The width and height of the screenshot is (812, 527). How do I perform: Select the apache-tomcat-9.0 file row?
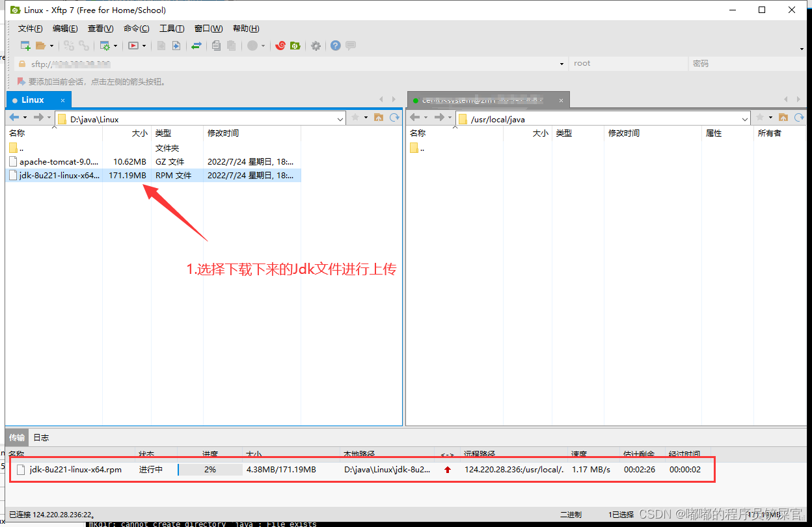[154, 161]
